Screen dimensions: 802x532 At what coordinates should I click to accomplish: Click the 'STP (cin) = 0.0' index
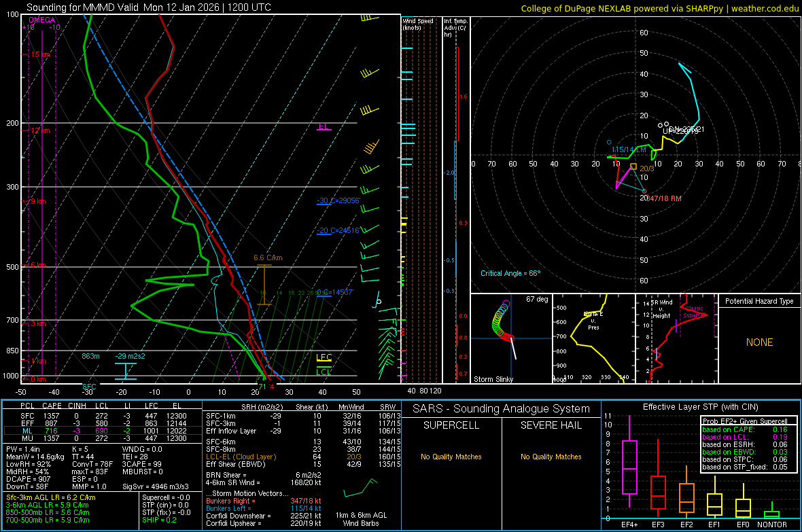(x=165, y=505)
